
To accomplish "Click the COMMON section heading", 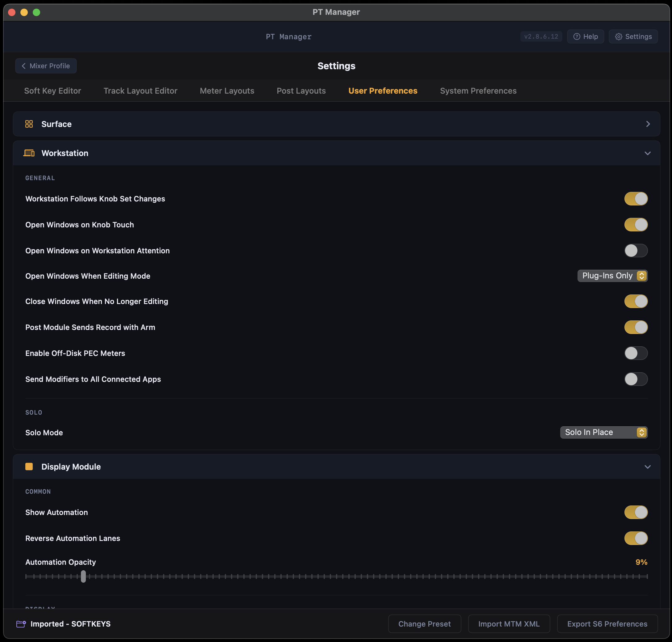I will (38, 492).
